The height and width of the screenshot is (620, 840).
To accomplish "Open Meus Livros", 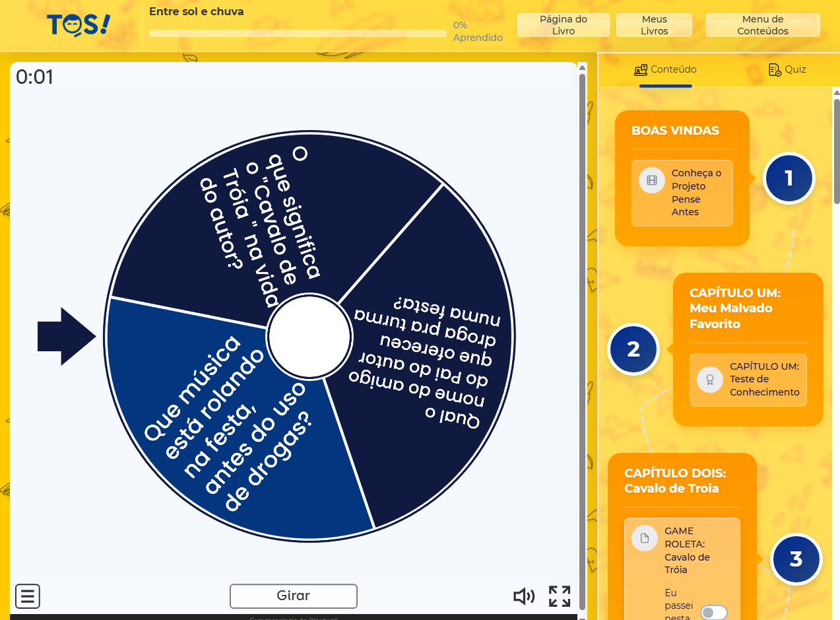I will click(654, 25).
